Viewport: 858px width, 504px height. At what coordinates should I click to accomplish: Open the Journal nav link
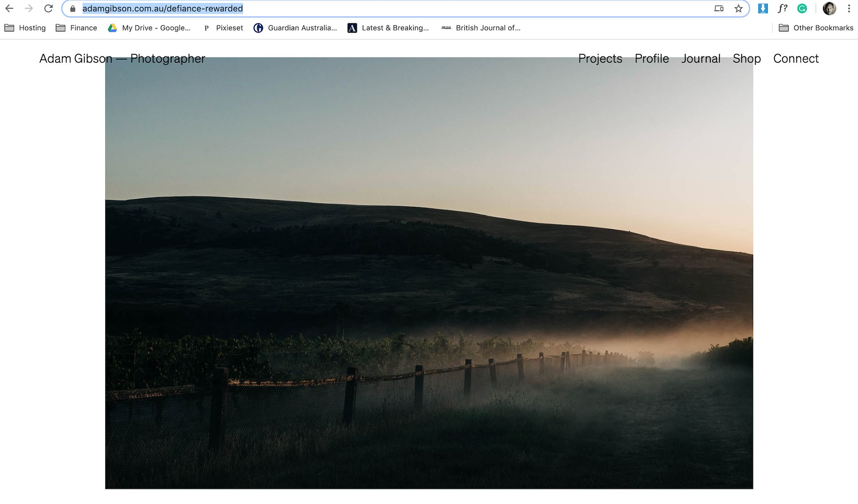701,59
